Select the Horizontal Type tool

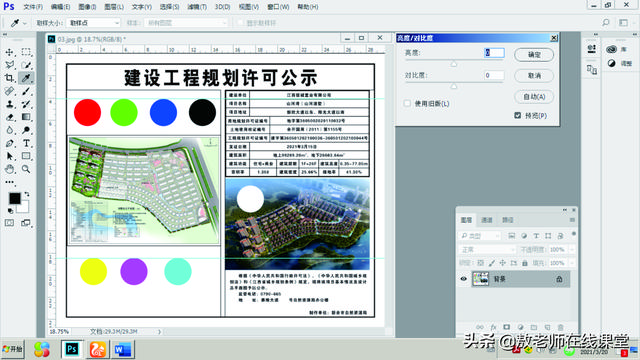click(x=26, y=143)
